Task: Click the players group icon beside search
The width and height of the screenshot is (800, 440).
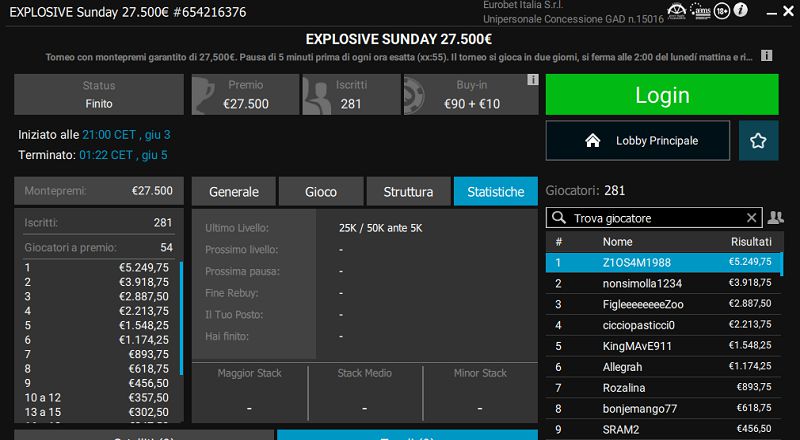Action: [776, 218]
